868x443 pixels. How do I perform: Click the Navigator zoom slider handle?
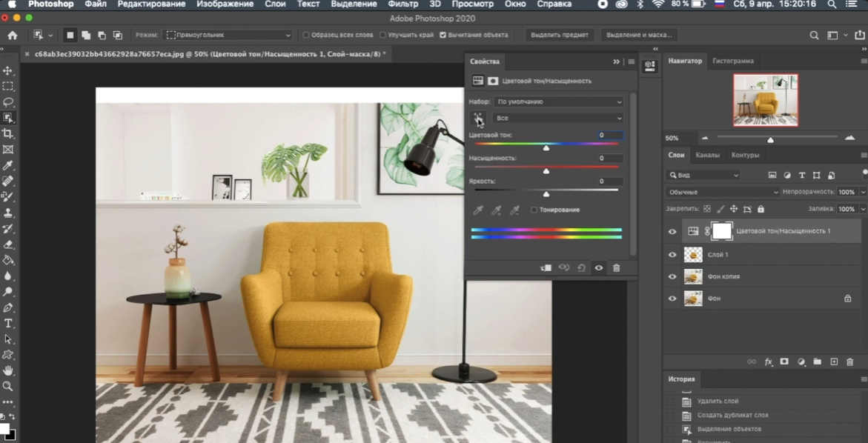coord(770,140)
